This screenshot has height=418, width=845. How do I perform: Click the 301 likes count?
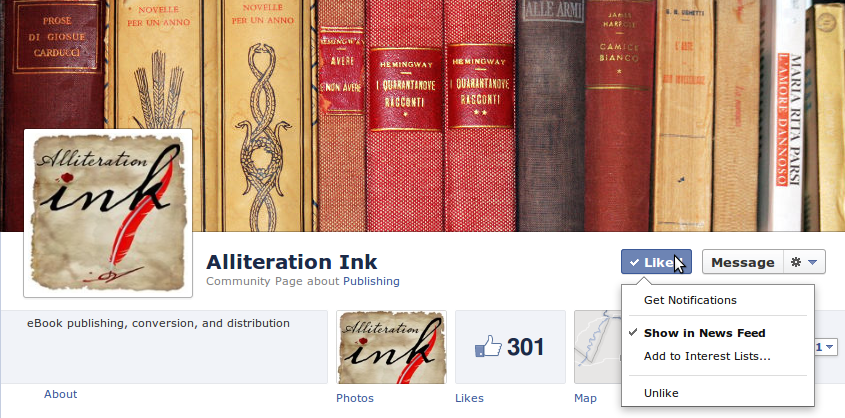(525, 347)
